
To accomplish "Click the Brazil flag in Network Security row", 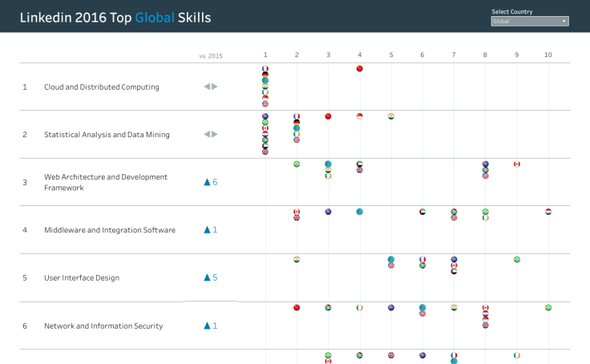I will [x=548, y=307].
